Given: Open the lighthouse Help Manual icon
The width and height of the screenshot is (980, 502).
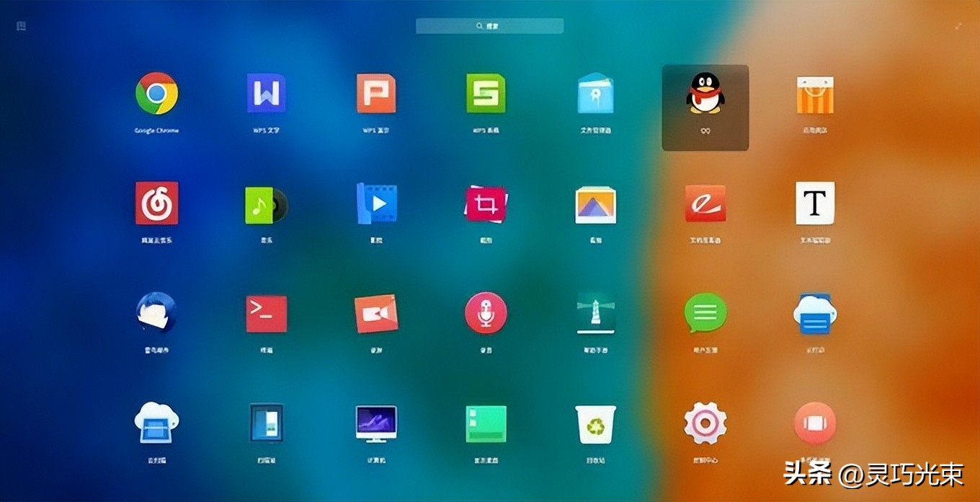Looking at the screenshot, I should [x=596, y=313].
